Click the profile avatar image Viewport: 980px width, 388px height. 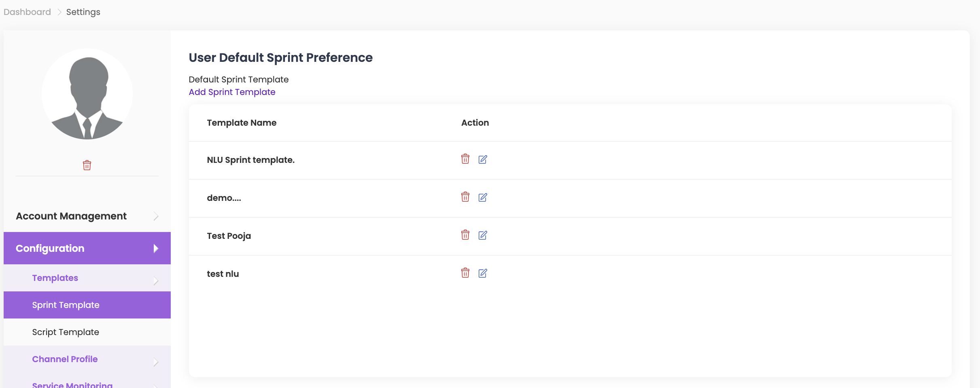click(x=87, y=94)
